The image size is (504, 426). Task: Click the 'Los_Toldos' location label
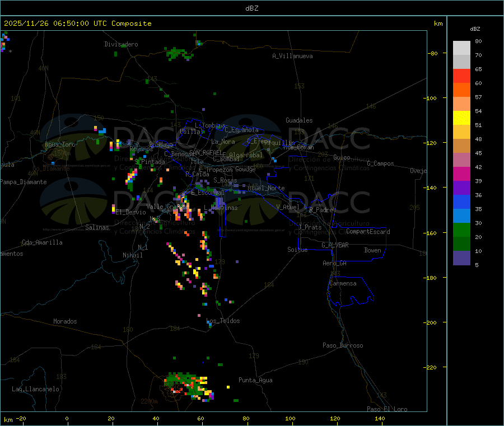click(223, 321)
